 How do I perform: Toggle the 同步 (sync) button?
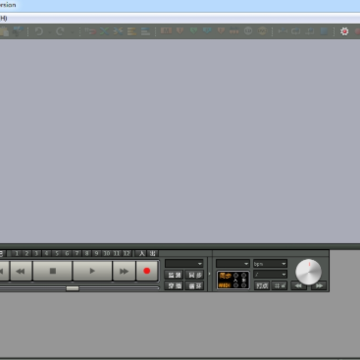pyautogui.click(x=195, y=275)
